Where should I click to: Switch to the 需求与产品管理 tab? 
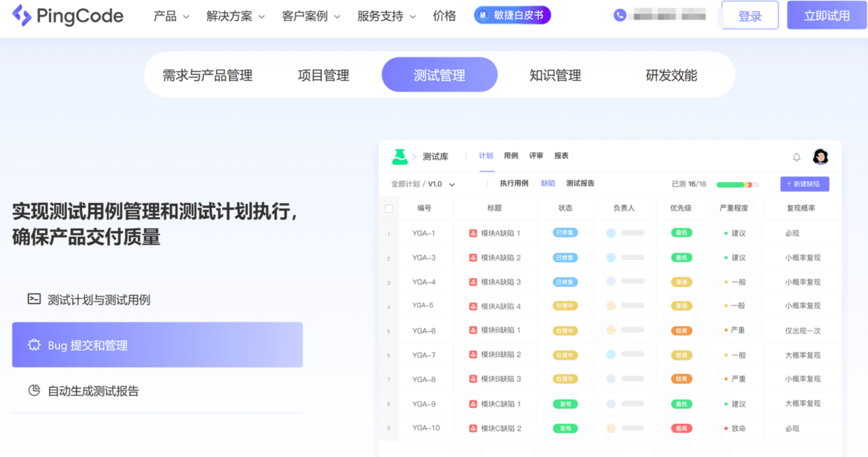[208, 75]
